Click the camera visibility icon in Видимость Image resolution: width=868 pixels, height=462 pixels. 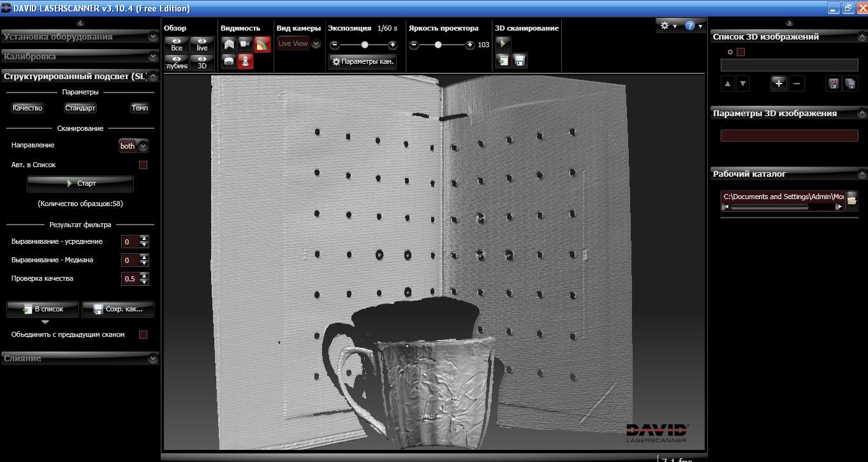[x=246, y=44]
